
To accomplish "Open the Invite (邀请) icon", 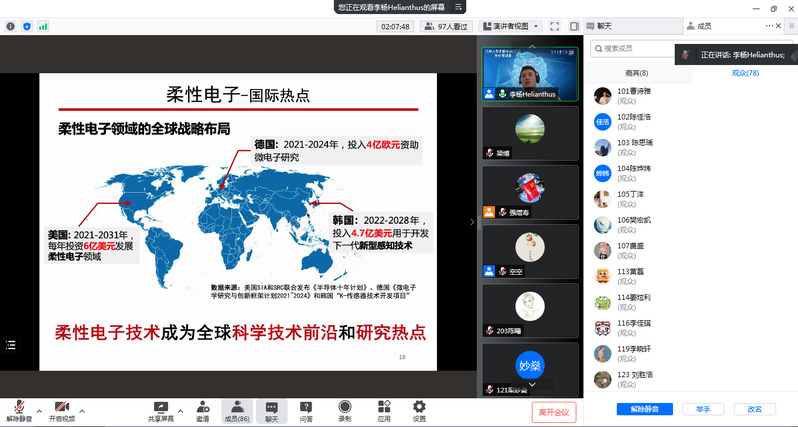I will point(203,411).
